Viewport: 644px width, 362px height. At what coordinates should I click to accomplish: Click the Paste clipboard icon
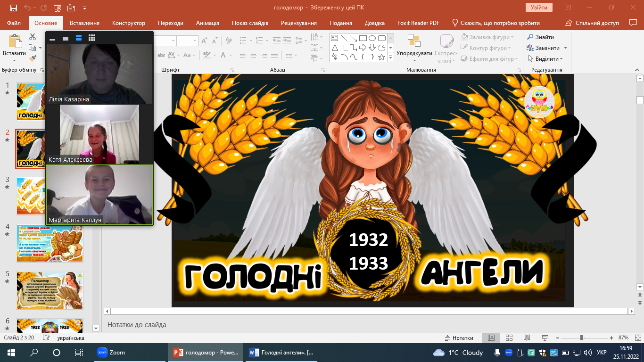point(15,41)
